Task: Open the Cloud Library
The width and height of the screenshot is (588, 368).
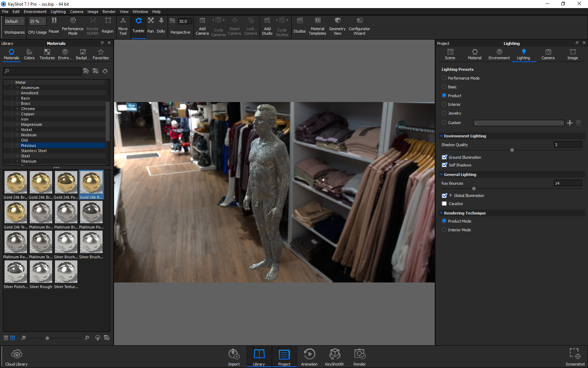Action: [x=16, y=354]
